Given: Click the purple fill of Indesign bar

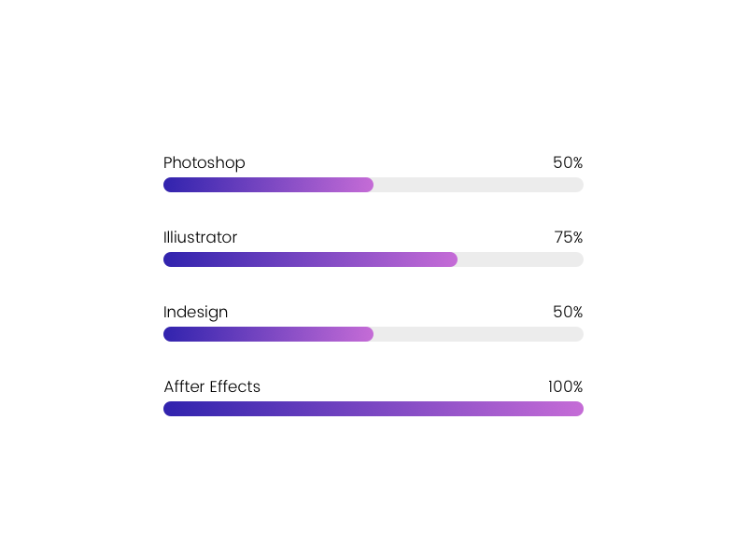Looking at the screenshot, I should pos(268,334).
